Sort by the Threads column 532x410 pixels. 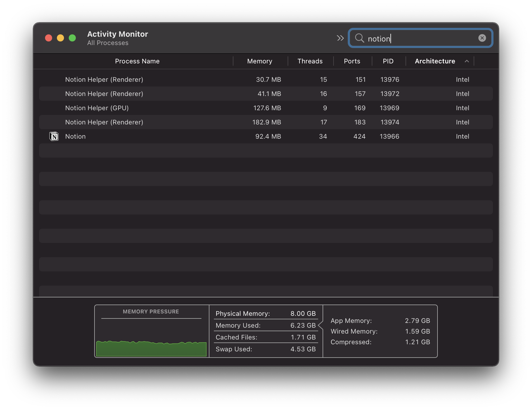[310, 61]
